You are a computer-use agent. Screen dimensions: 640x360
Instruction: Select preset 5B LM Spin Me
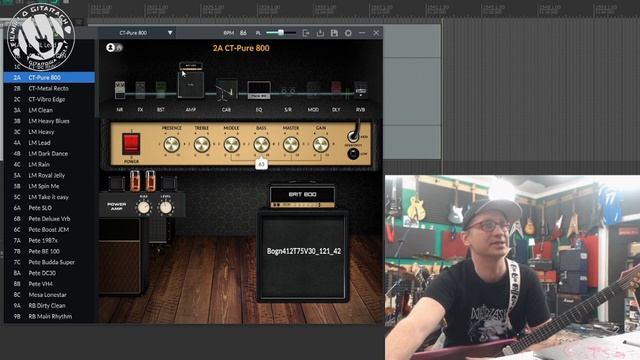tap(49, 186)
